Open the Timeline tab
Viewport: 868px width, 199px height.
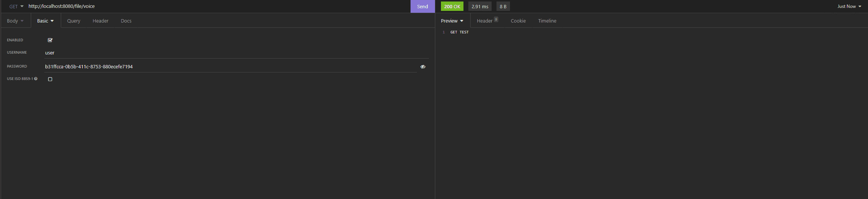547,21
